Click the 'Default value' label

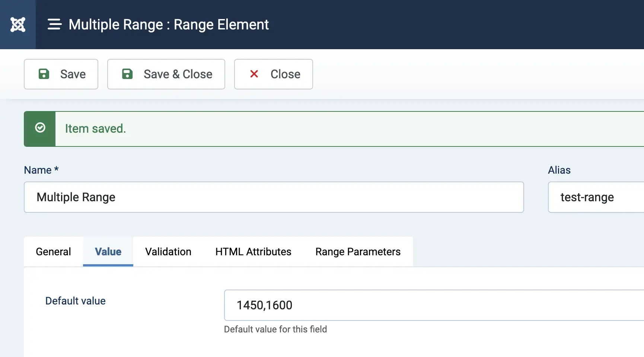click(76, 301)
